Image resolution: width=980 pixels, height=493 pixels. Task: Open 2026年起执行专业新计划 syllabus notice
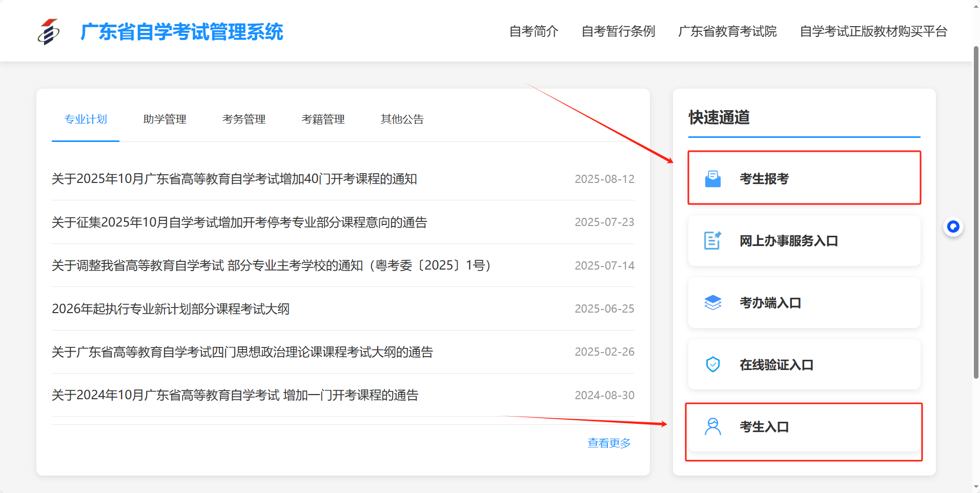(x=171, y=309)
